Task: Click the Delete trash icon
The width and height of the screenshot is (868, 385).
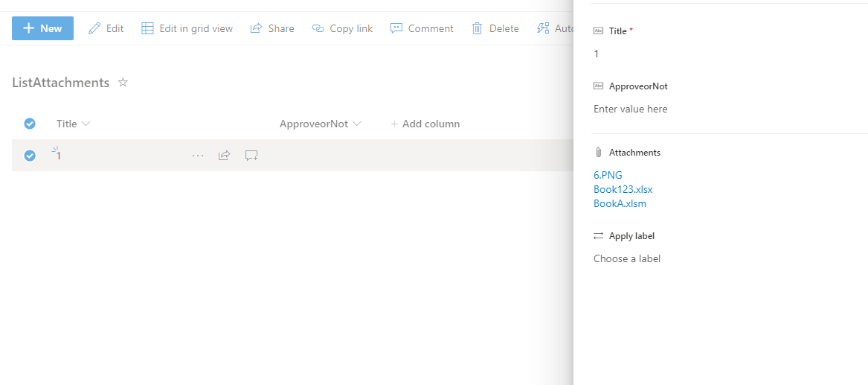Action: (x=477, y=28)
